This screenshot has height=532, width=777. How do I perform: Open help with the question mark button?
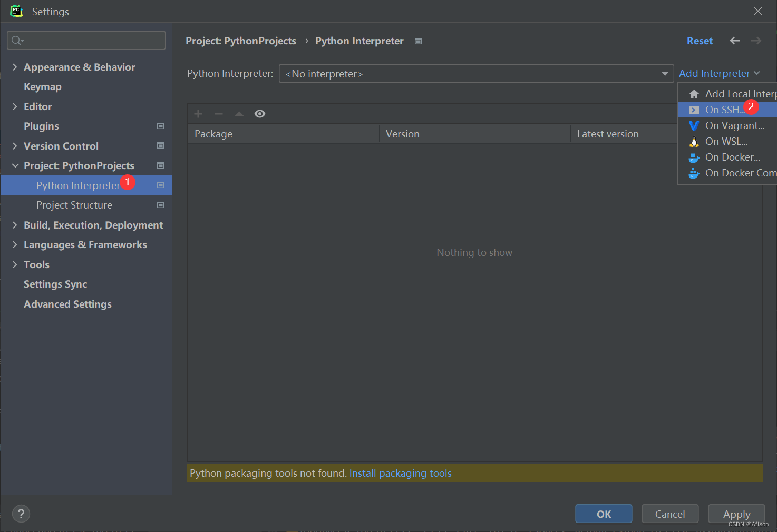(21, 514)
